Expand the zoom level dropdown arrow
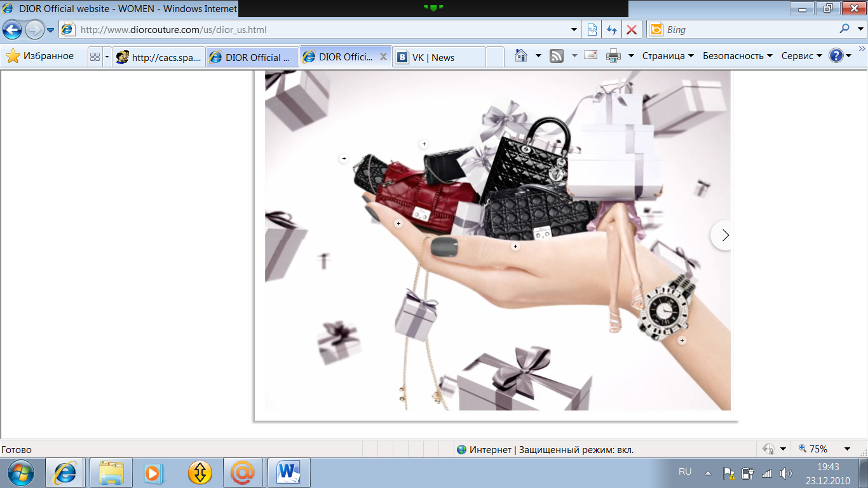 847,449
